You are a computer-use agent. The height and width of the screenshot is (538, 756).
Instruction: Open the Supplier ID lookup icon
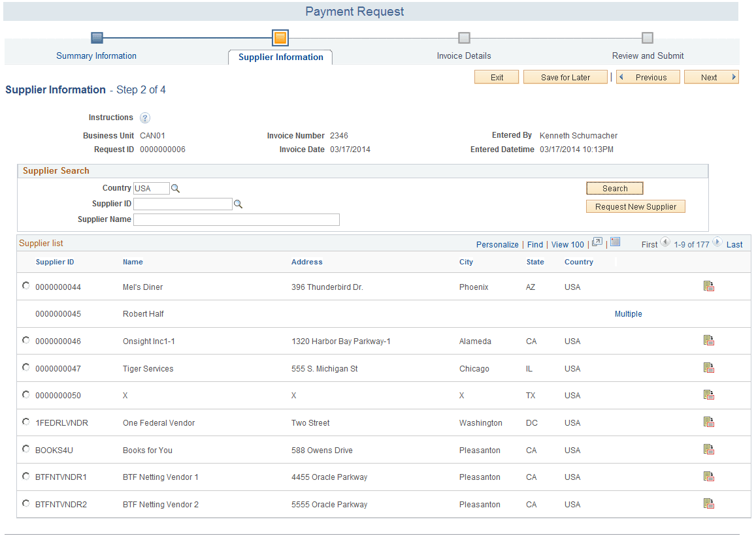pos(238,204)
